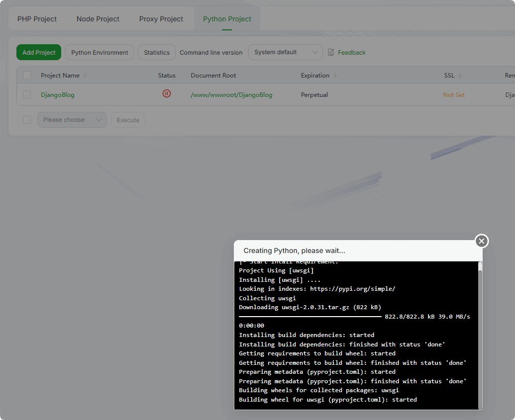Expand the Please choose batch dropdown
Screen dimensions: 515x420
(72, 120)
